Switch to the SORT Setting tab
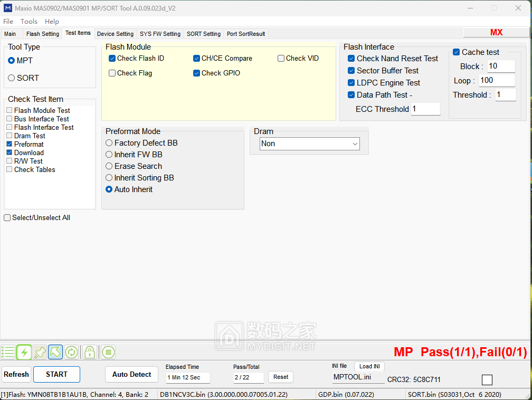The height and width of the screenshot is (400, 532). click(204, 34)
